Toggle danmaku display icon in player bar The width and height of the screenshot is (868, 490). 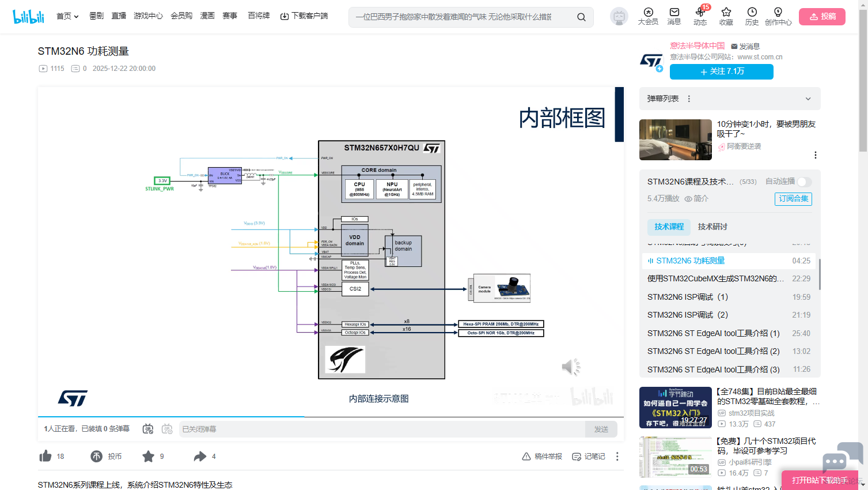point(148,429)
